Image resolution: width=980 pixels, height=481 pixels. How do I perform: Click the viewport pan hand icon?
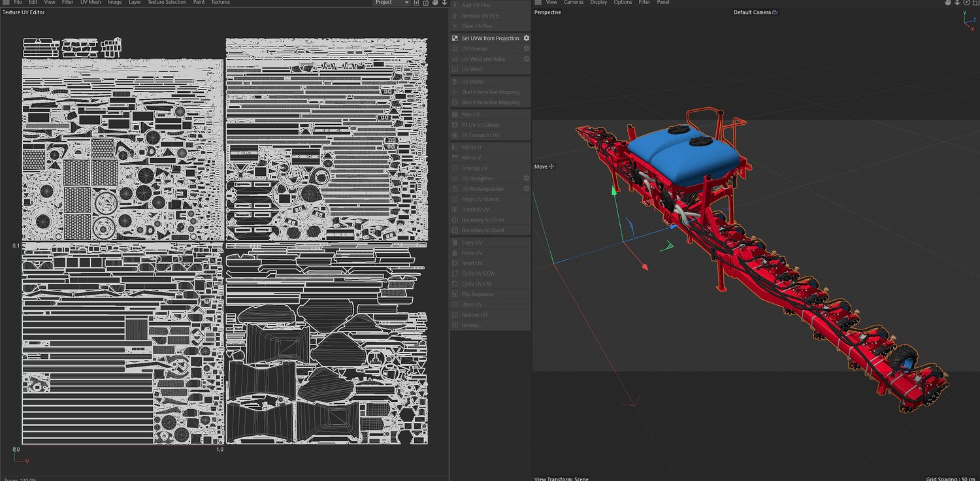947,3
